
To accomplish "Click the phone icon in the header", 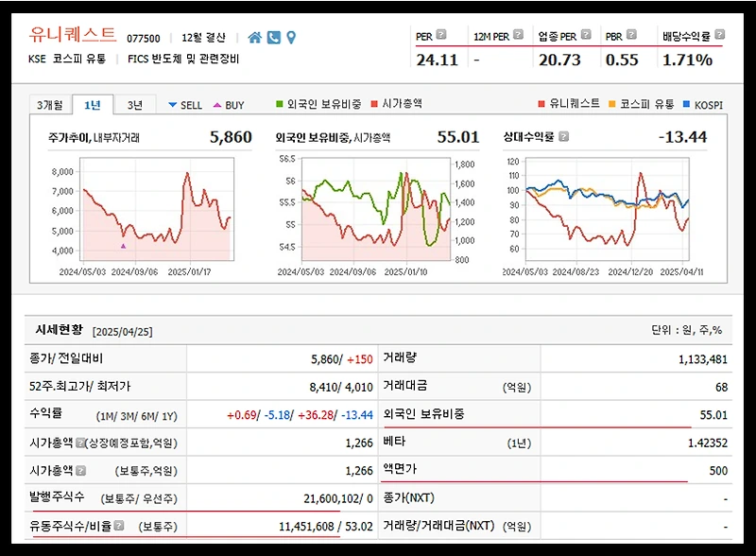I will click(273, 37).
